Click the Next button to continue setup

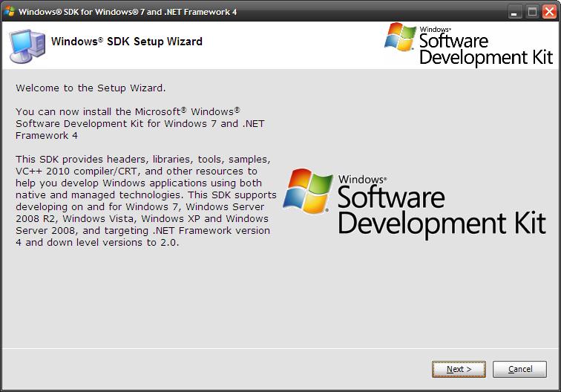tap(459, 369)
